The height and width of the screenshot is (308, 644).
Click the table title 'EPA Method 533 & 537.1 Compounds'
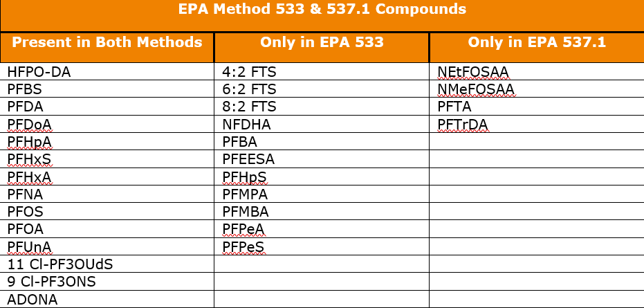click(x=322, y=9)
